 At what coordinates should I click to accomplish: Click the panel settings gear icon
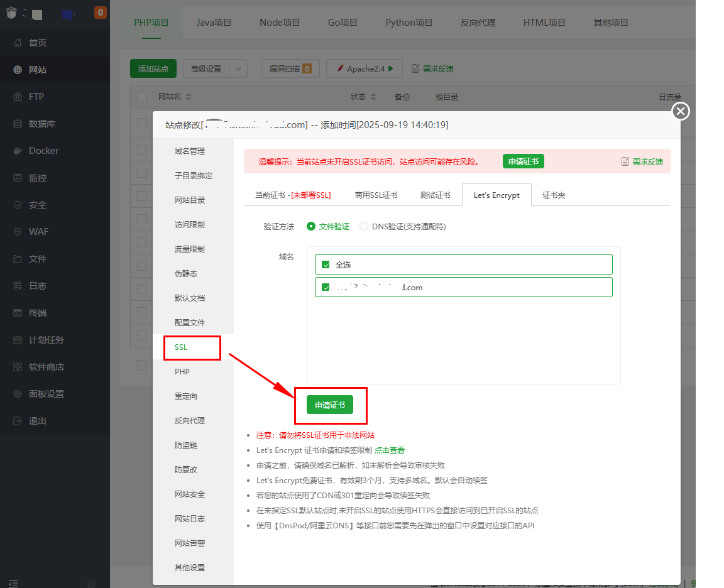coord(18,394)
